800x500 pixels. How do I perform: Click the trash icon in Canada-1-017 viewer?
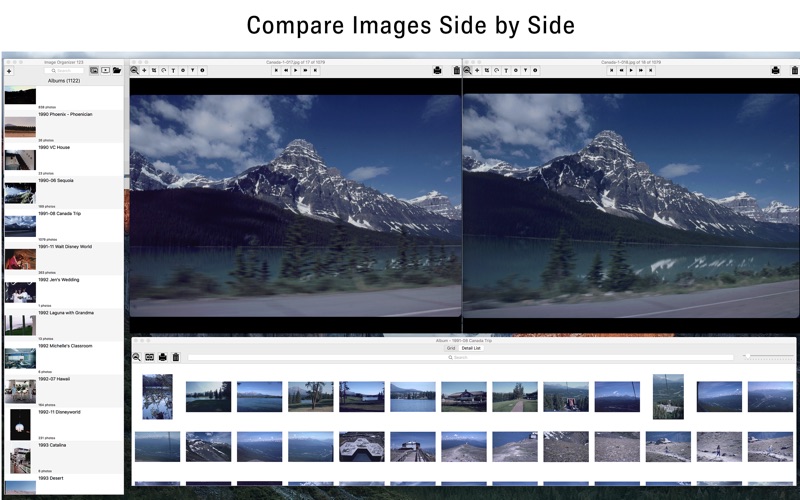point(457,70)
